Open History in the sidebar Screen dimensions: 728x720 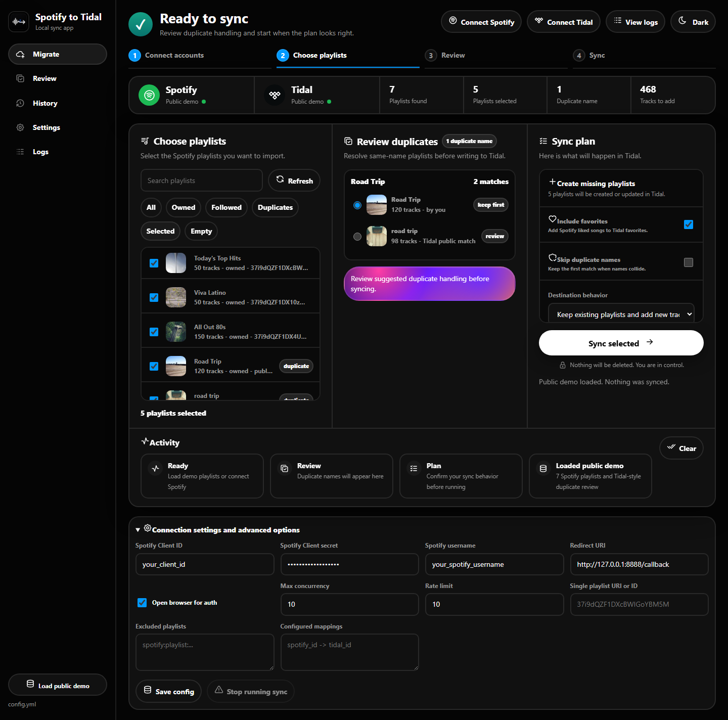(x=58, y=103)
